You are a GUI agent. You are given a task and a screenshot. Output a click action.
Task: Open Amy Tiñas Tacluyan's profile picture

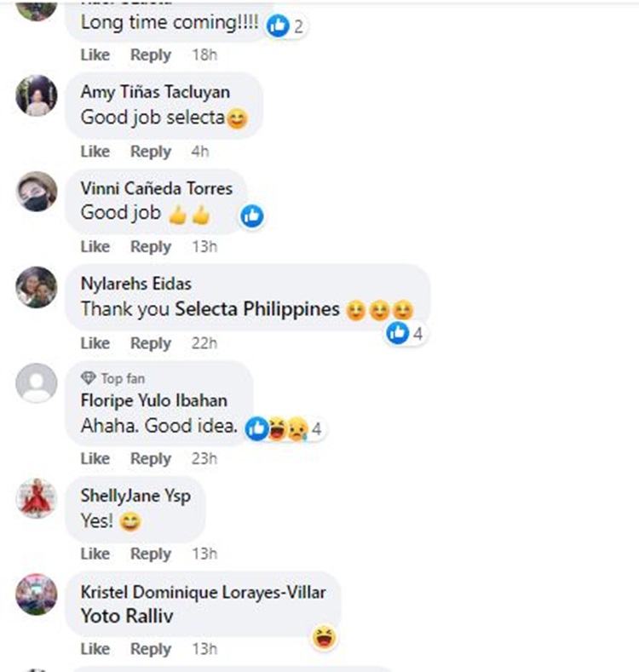[37, 95]
